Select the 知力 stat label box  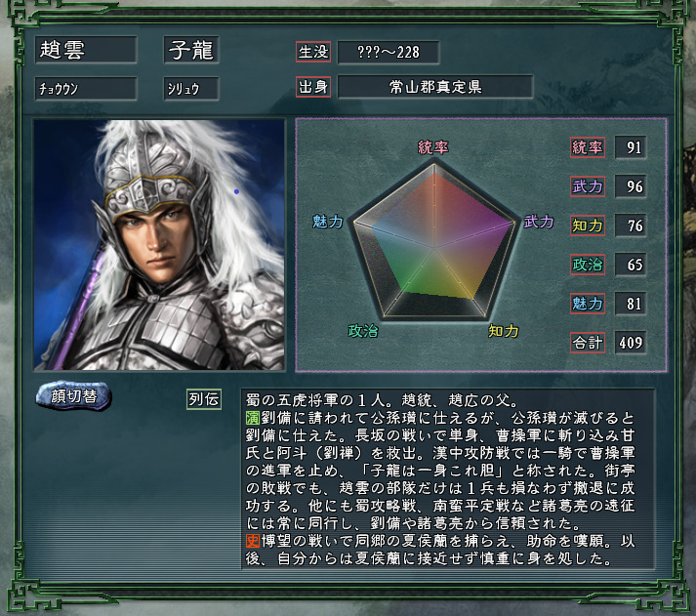[588, 226]
